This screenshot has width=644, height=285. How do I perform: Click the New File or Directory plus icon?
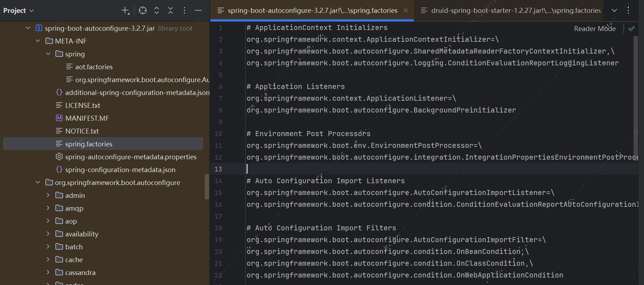(x=125, y=11)
